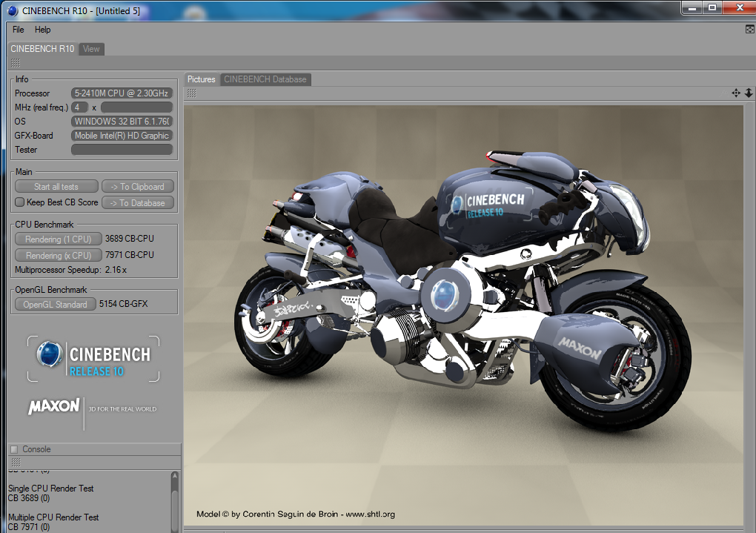
Task: Open the File menu
Action: point(18,30)
